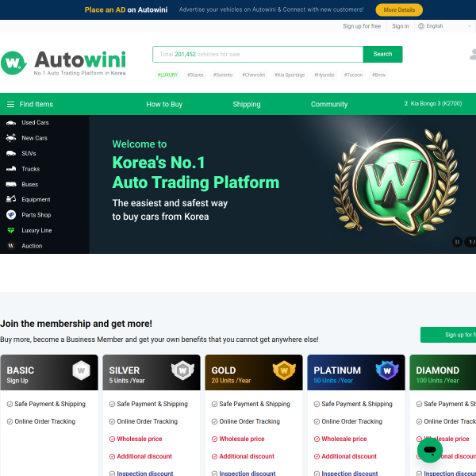This screenshot has width=476, height=476.
Task: Click "Place an AD on Autowini" banner text
Action: pos(126,10)
